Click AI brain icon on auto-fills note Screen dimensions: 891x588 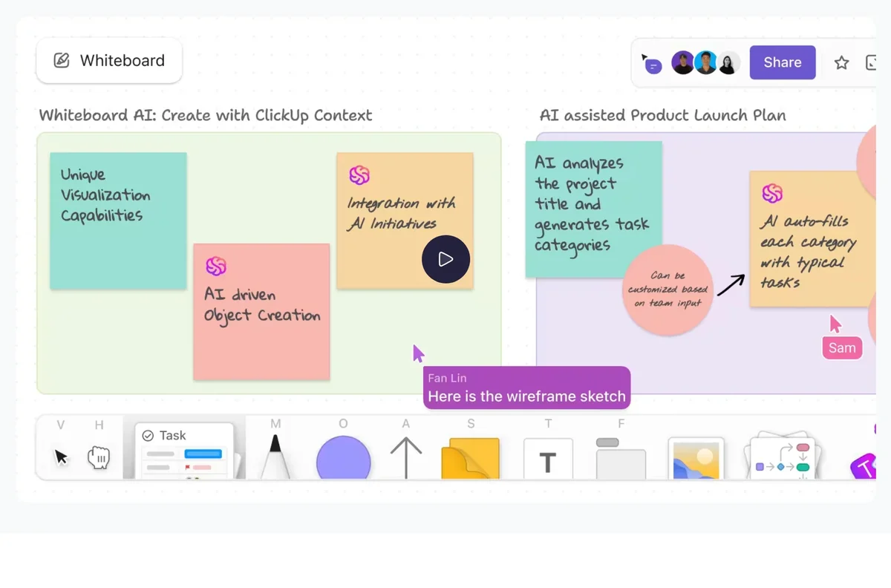click(x=772, y=194)
